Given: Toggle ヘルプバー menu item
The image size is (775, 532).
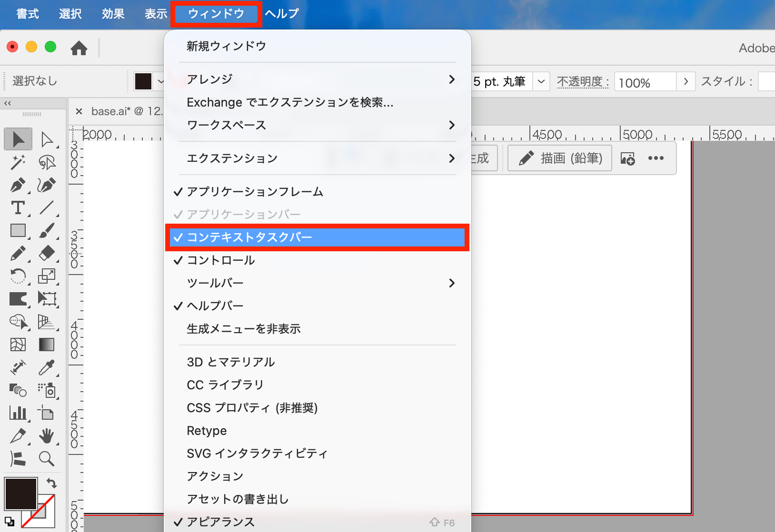Looking at the screenshot, I should pyautogui.click(x=317, y=306).
